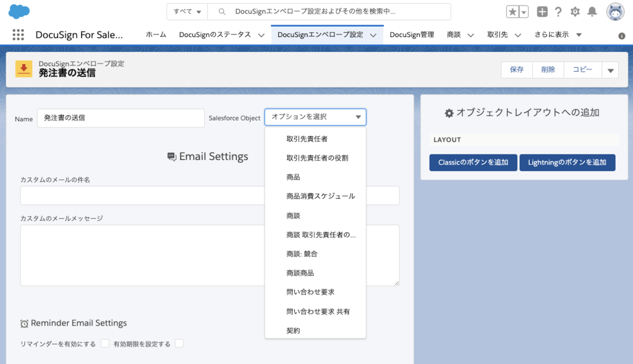Click the info icon at nav bar end
The width and height of the screenshot is (633, 364).
coord(622,36)
